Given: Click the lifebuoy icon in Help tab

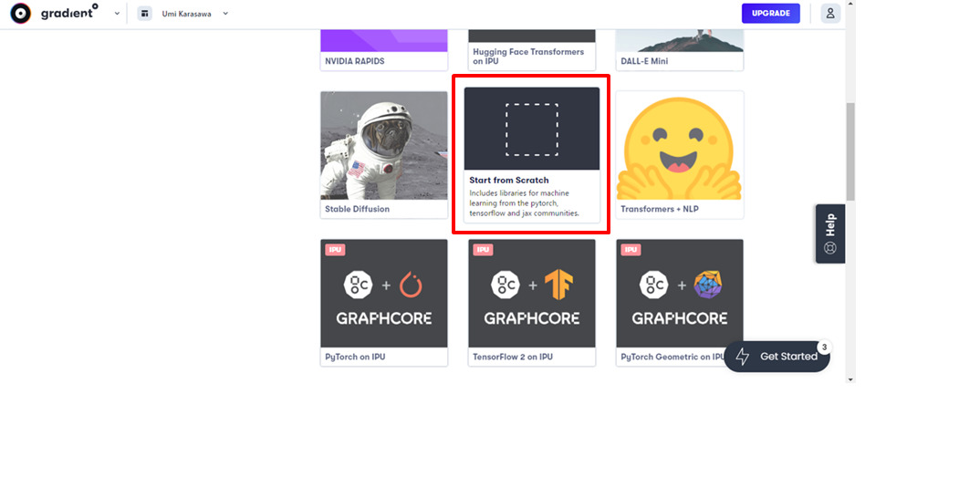Looking at the screenshot, I should 830,247.
